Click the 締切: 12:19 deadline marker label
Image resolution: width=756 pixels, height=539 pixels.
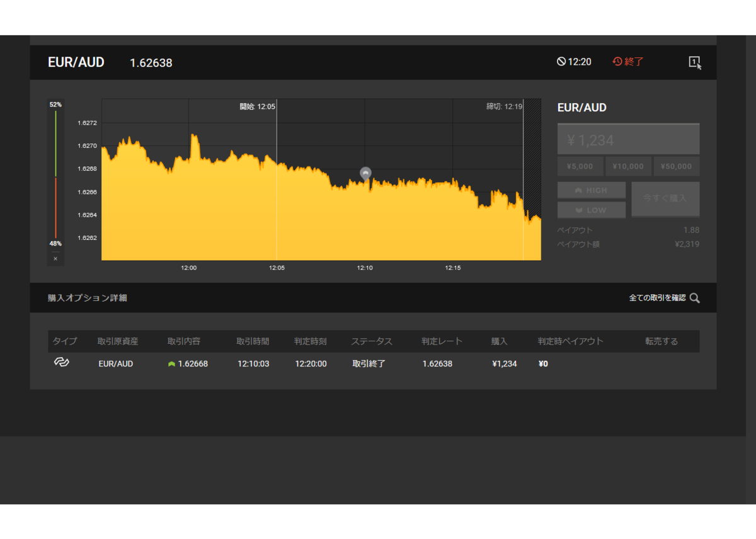[504, 106]
